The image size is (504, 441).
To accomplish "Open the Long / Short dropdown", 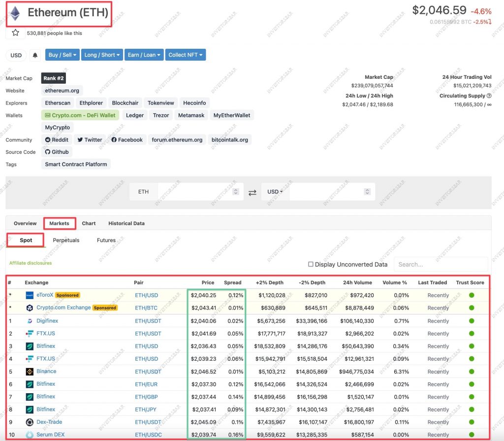I will 102,55.
